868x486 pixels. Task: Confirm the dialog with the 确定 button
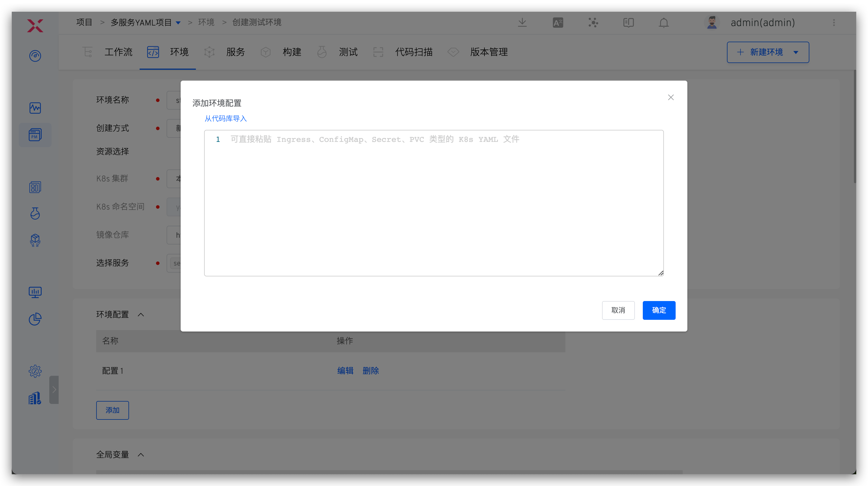point(659,310)
